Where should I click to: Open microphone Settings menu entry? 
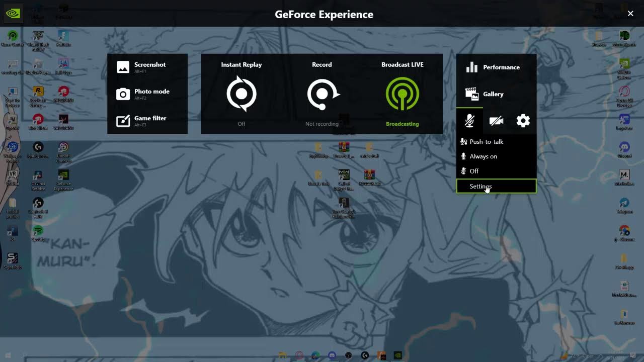[497, 186]
